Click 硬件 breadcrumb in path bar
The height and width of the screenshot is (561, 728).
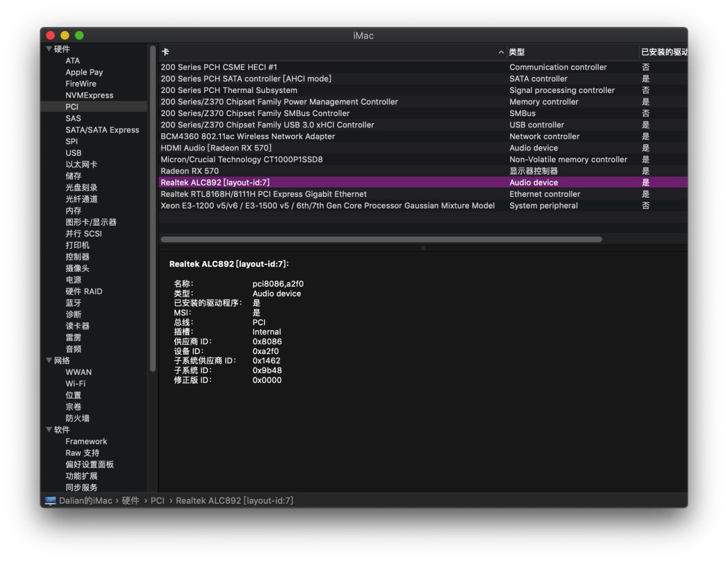(131, 500)
